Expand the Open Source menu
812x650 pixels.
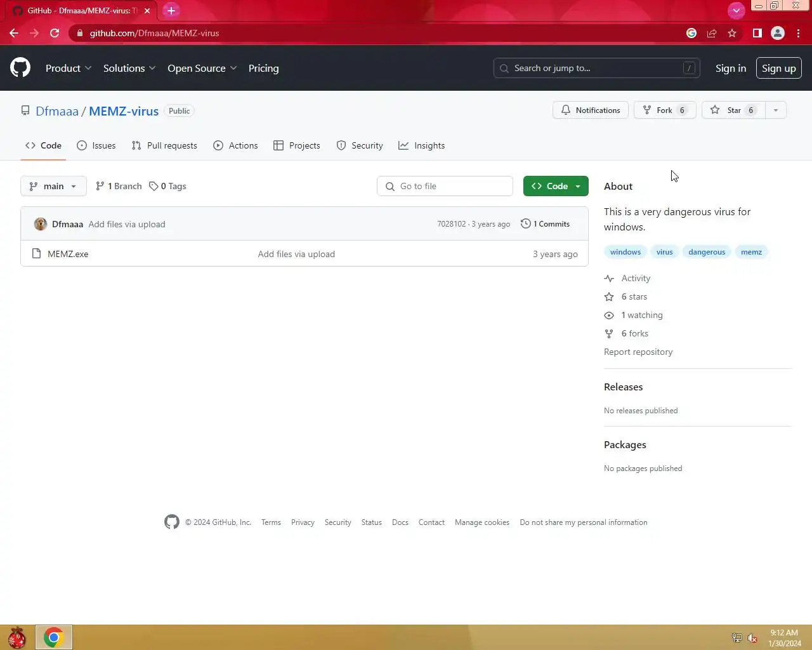(x=202, y=68)
